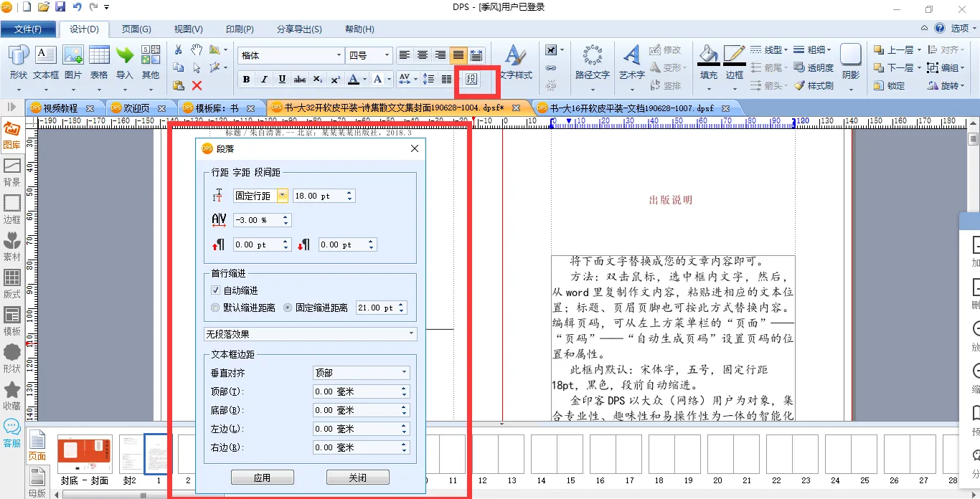Click the 关闭 button in dialog

357,477
